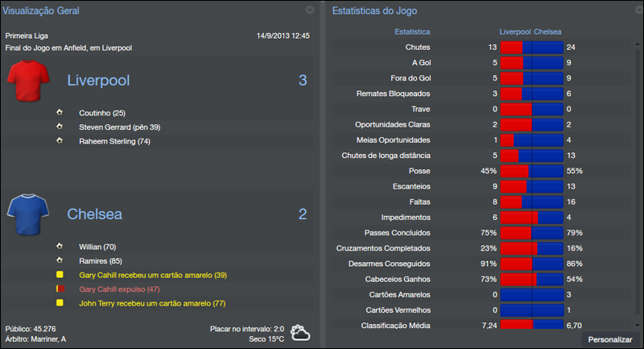644x349 pixels.
Task: Select the Gary Cahill expulso event
Action: tap(119, 288)
